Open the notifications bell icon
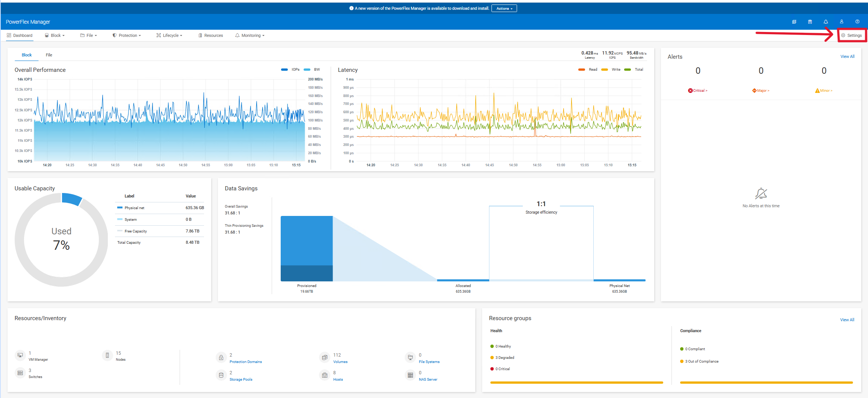The height and width of the screenshot is (398, 868). 826,22
